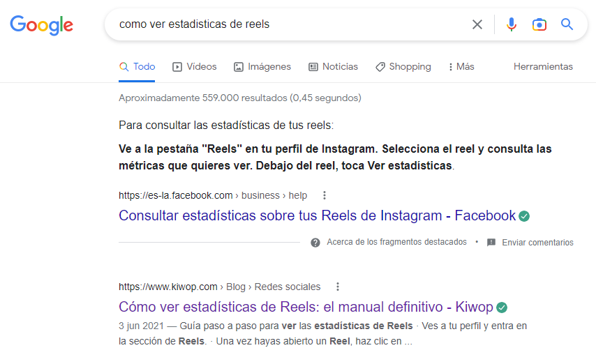Viewport: 596px width, 364px height.
Task: Click the Google logo
Action: point(41,25)
